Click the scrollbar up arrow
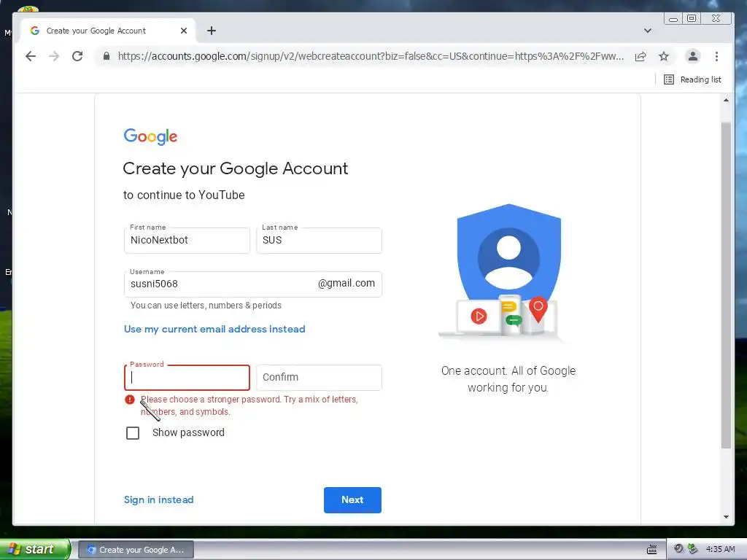This screenshot has width=747, height=560. coord(726,100)
